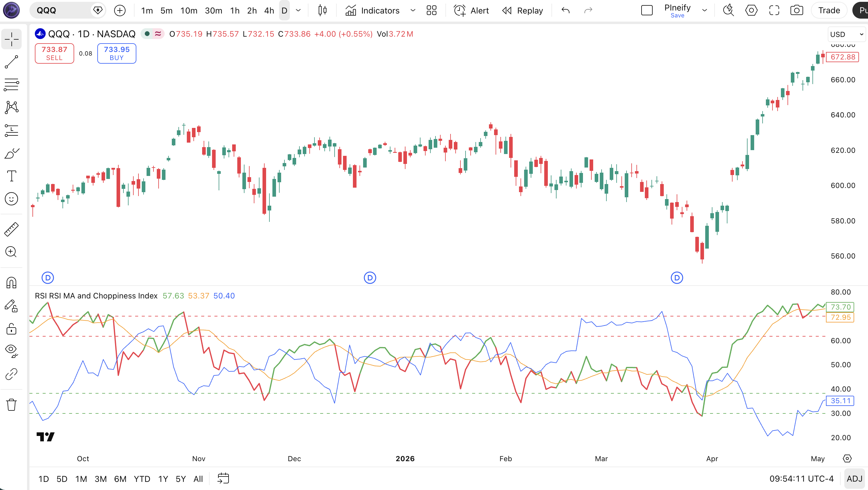Viewport: 868px width, 490px height.
Task: Click the drawings link icon
Action: point(11,374)
